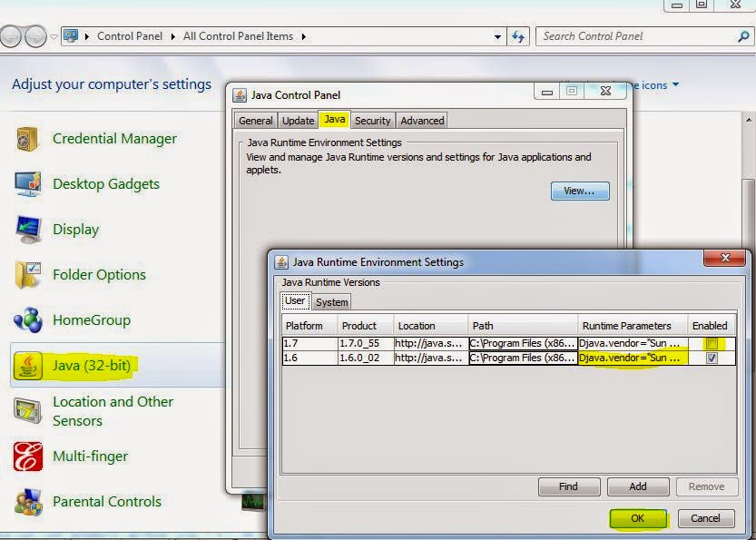Click the Remove button
The width and height of the screenshot is (756, 540).
(x=707, y=486)
